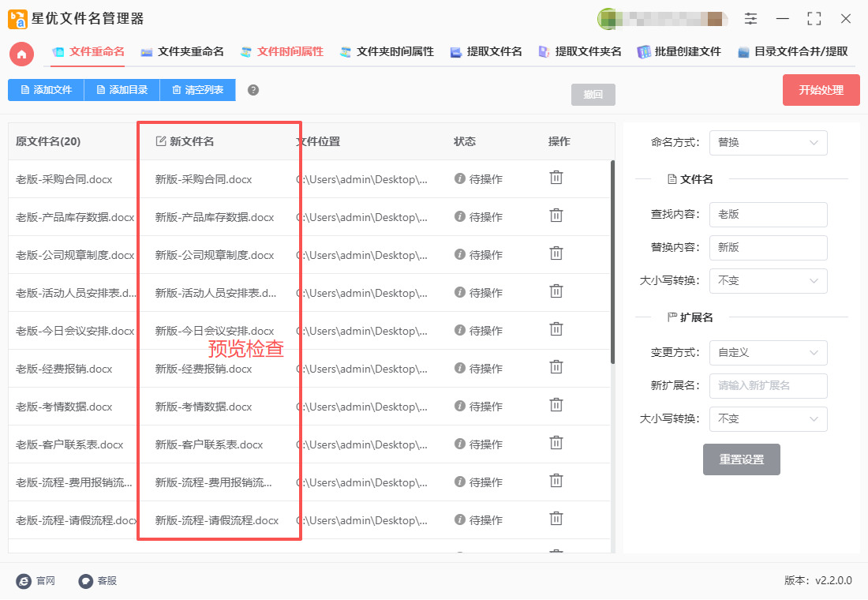
Task: Switch to 提取文件名 tab
Action: [x=486, y=52]
